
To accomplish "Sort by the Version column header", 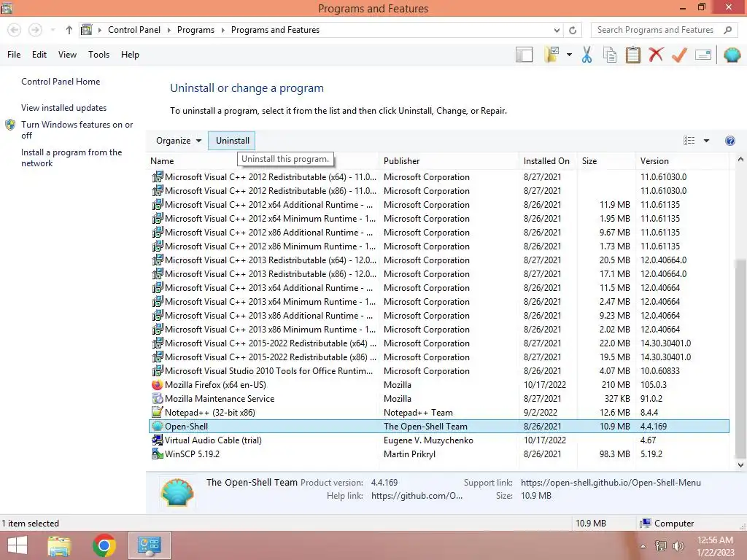I will 654,161.
